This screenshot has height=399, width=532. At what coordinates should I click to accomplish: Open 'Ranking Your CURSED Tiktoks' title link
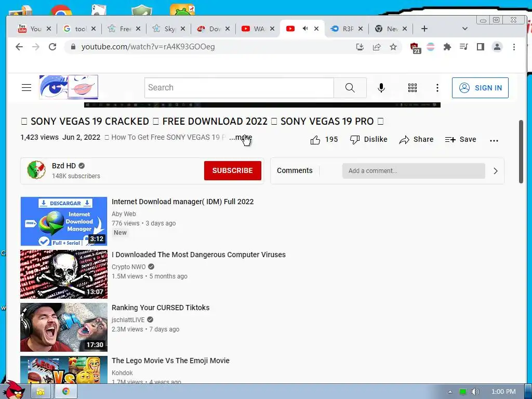[x=161, y=308]
